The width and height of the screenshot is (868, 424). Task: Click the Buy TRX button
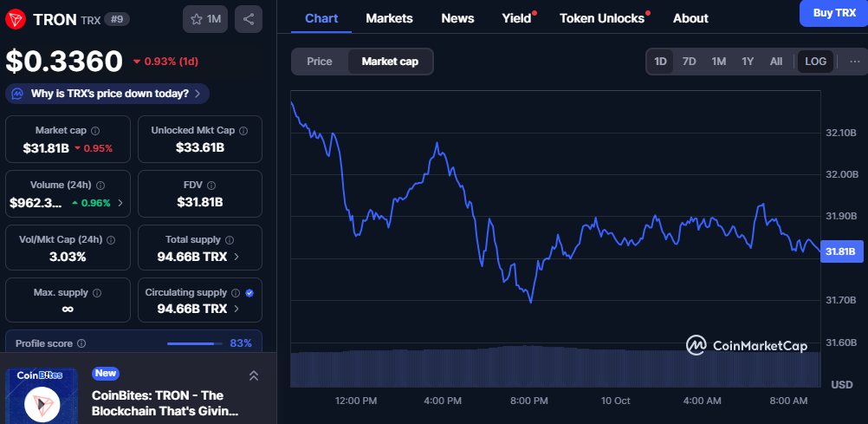pyautogui.click(x=833, y=13)
